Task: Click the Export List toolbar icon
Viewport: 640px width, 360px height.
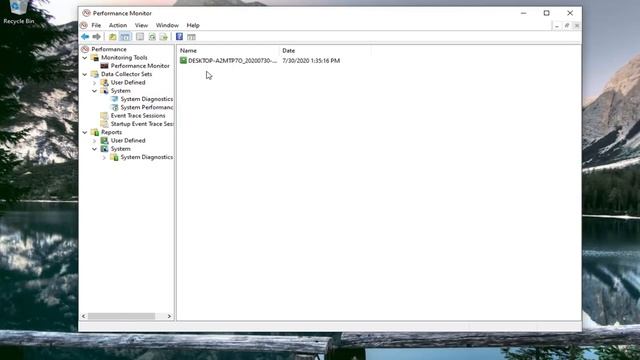Action: [x=164, y=37]
